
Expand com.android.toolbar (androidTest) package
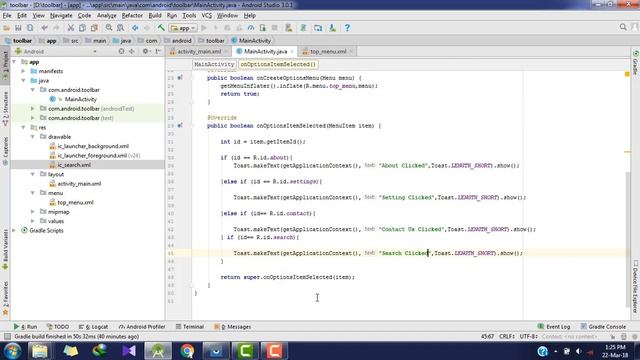tap(33, 109)
